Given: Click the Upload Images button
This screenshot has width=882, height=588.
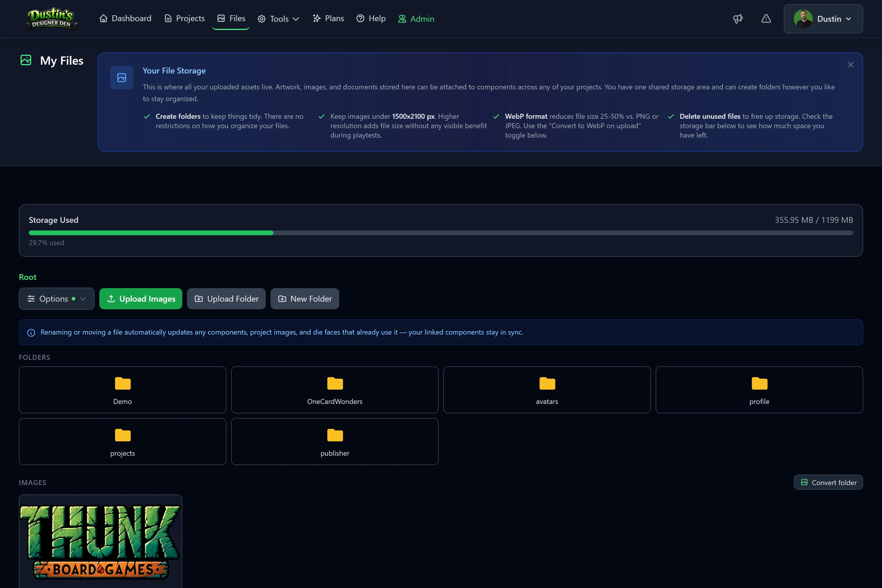Looking at the screenshot, I should (x=141, y=298).
